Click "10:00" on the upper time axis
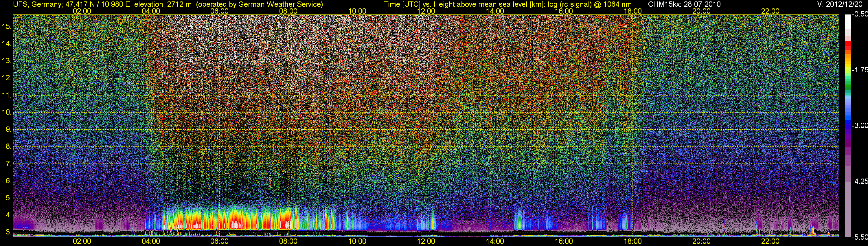This screenshot has width=868, height=246. coord(357,11)
